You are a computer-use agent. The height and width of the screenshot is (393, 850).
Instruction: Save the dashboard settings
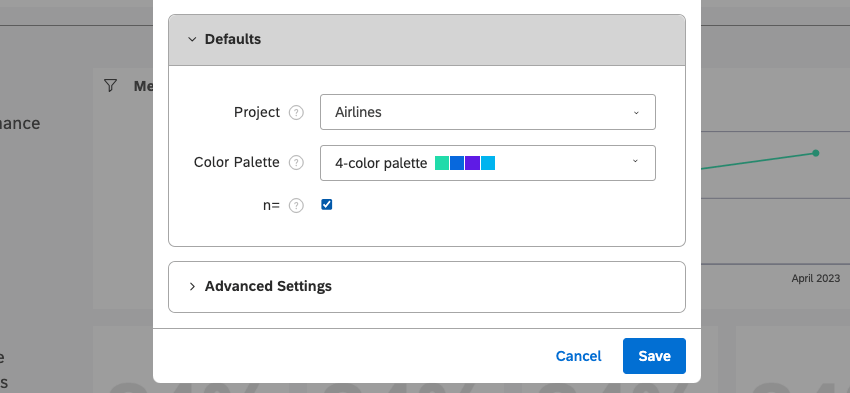[654, 356]
